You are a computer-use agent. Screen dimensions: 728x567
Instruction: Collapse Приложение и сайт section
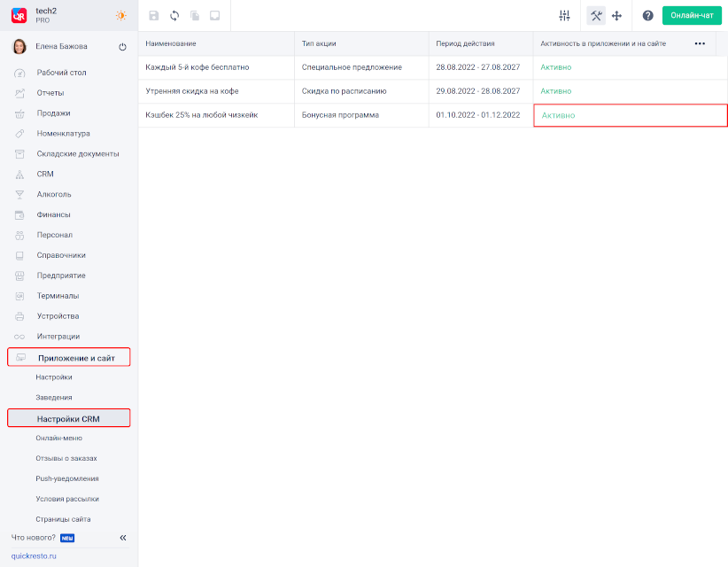pos(69,358)
